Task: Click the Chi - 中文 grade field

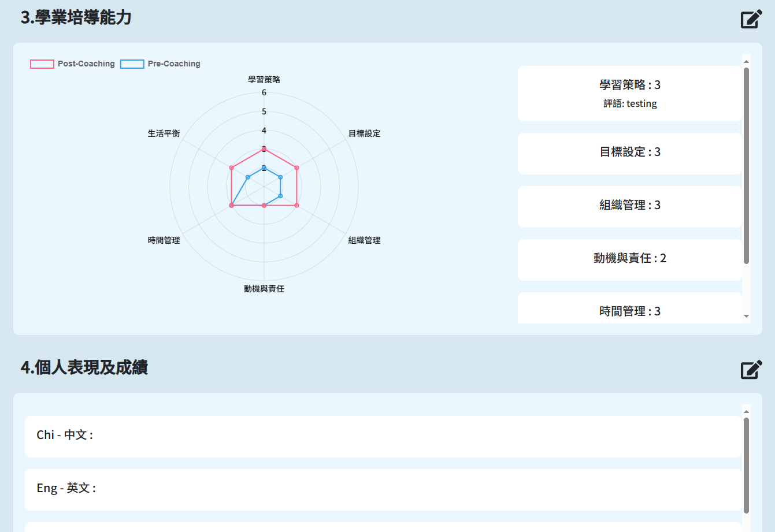Action: tap(383, 437)
